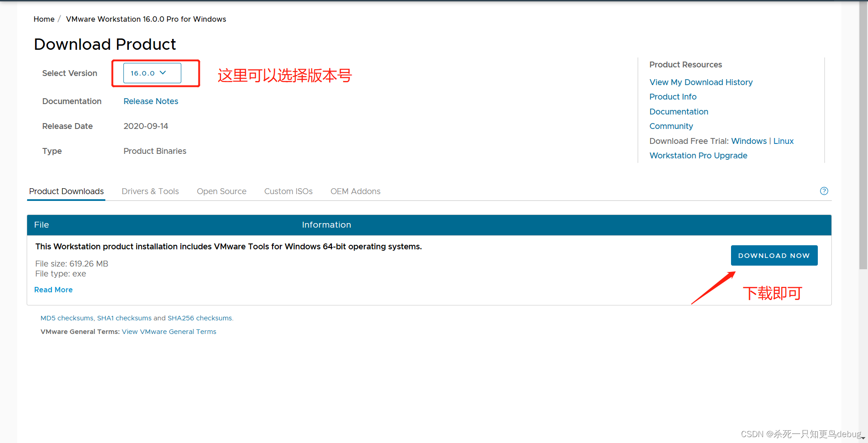The image size is (868, 443).
Task: Switch to Open Source tab
Action: point(222,191)
